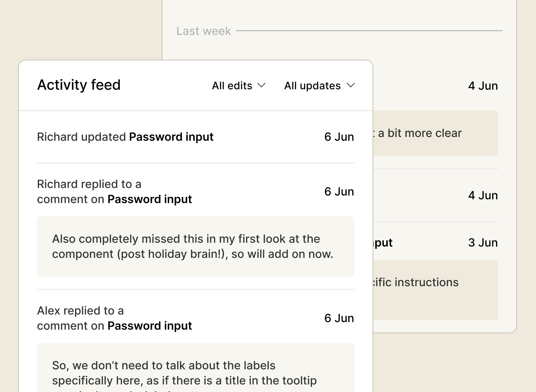
Task: Select Richard's comment about post holiday brain
Action: [x=195, y=247]
